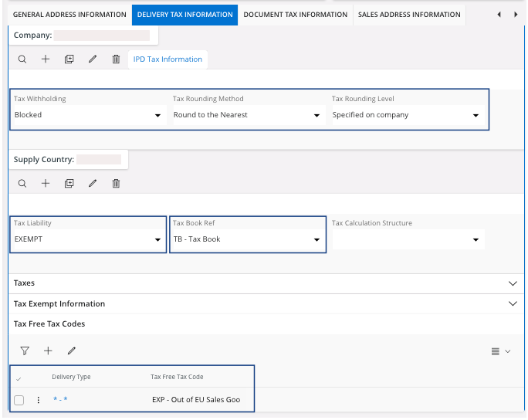528x420 pixels.
Task: Open filter for Tax Free Tax Codes
Action: (25, 351)
